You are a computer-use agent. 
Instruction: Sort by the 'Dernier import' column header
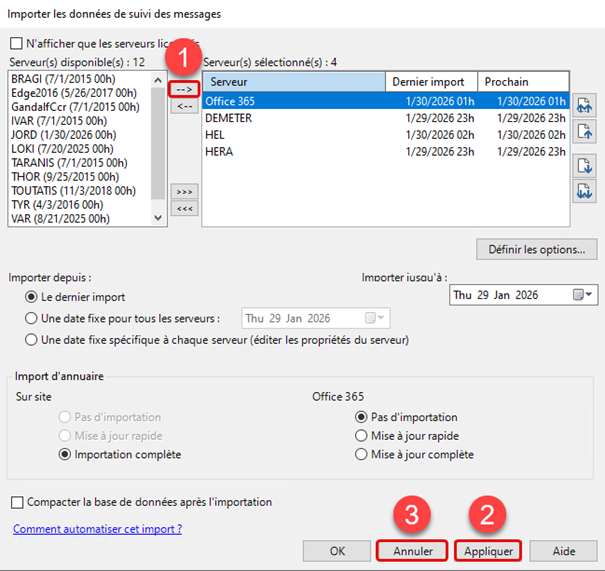coord(430,82)
